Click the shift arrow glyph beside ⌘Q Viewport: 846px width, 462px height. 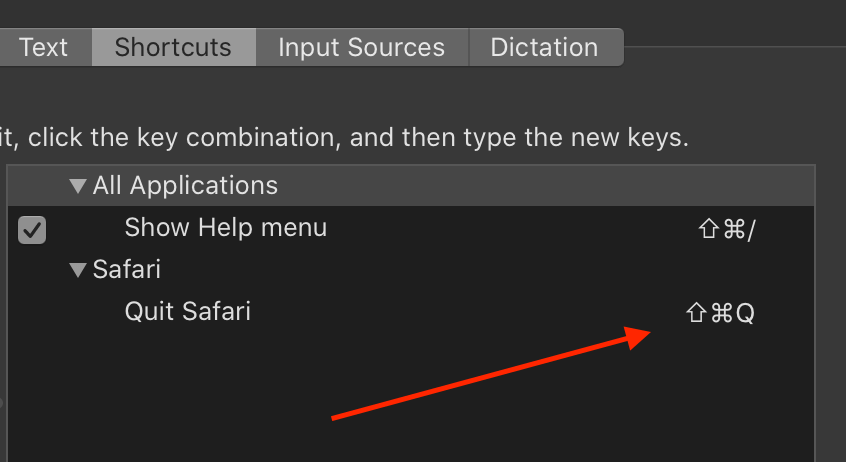tap(696, 312)
